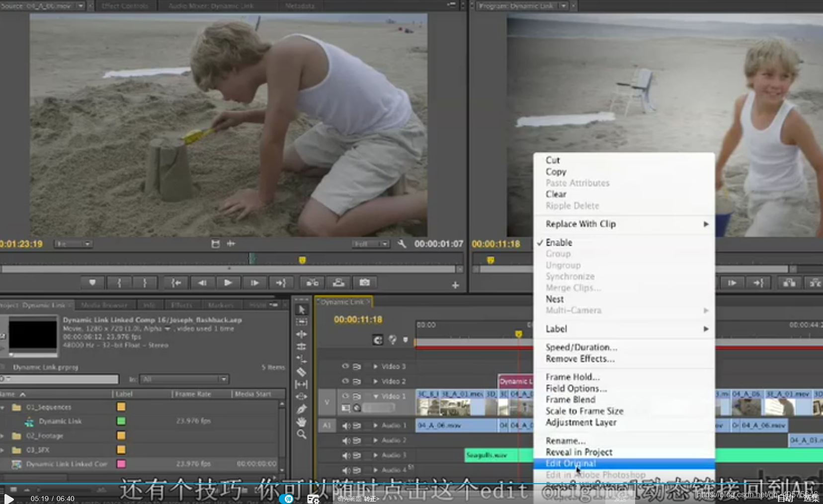Open Source monitor settings wrench
The width and height of the screenshot is (823, 504).
pyautogui.click(x=402, y=244)
